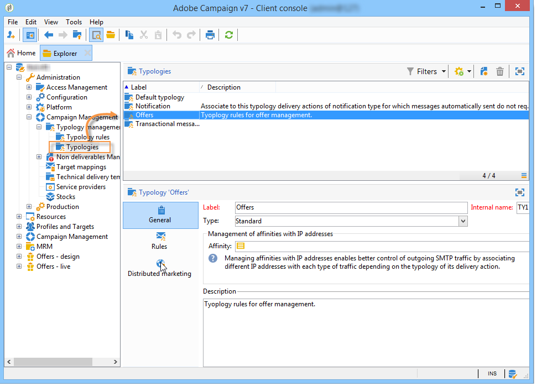The width and height of the screenshot is (542, 392).
Task: Click the redo arrow icon
Action: pyautogui.click(x=191, y=35)
